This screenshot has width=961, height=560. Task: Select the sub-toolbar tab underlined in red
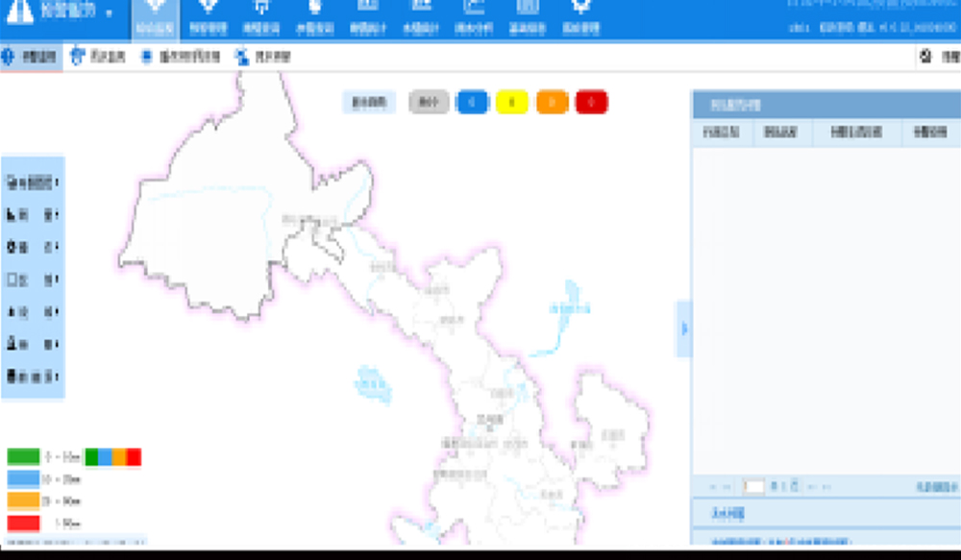click(31, 57)
